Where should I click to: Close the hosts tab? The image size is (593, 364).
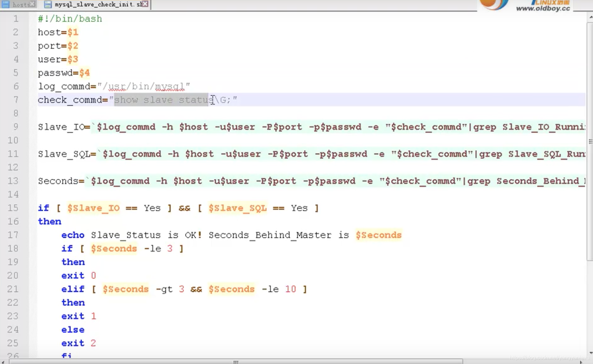(32, 4)
